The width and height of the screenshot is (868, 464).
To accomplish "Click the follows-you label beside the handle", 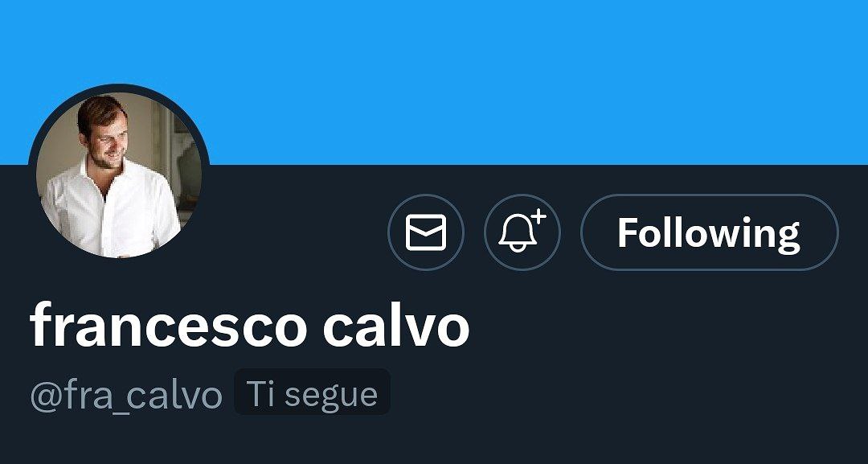I will pos(312,392).
